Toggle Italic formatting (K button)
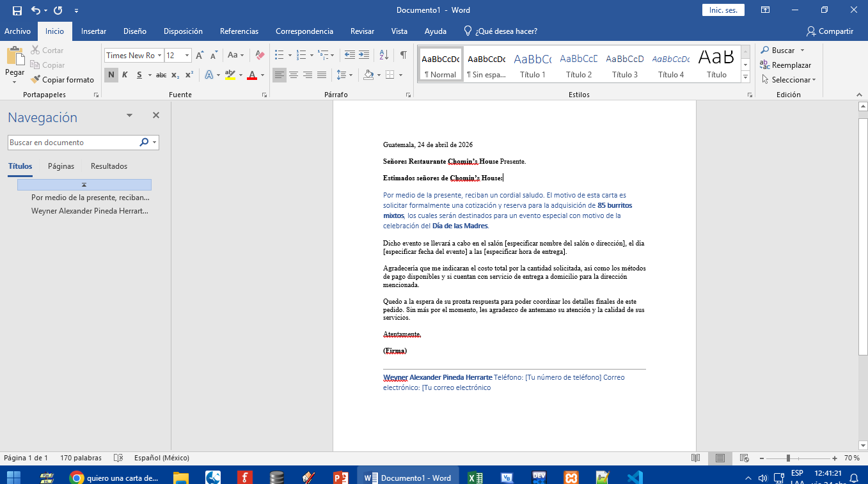 125,75
